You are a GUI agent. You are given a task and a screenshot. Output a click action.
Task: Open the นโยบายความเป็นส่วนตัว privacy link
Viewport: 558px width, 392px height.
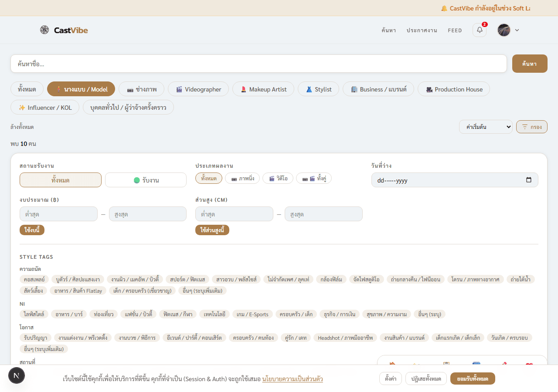point(293,378)
